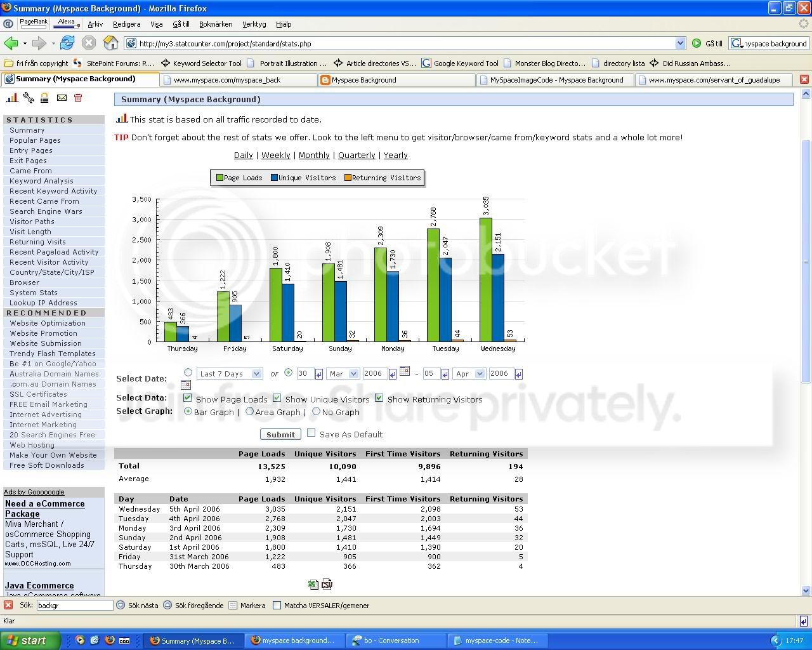Open the Arkiv menu
Viewport: 812px width, 650px height.
pyautogui.click(x=95, y=24)
